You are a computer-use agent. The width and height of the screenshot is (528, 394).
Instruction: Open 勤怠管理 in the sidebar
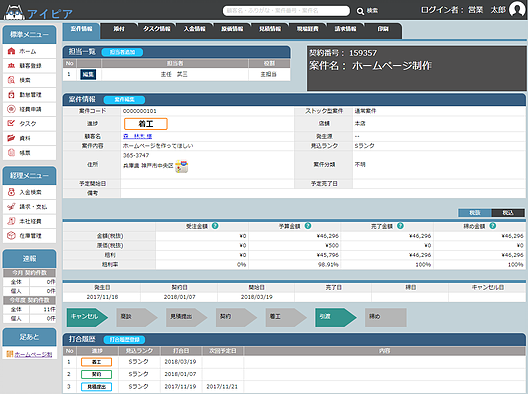click(x=29, y=95)
